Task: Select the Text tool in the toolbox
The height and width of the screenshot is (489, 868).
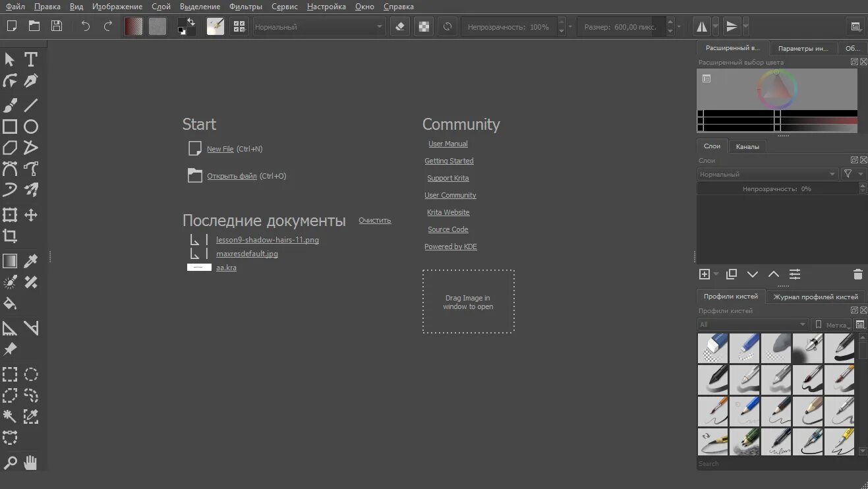Action: click(31, 59)
